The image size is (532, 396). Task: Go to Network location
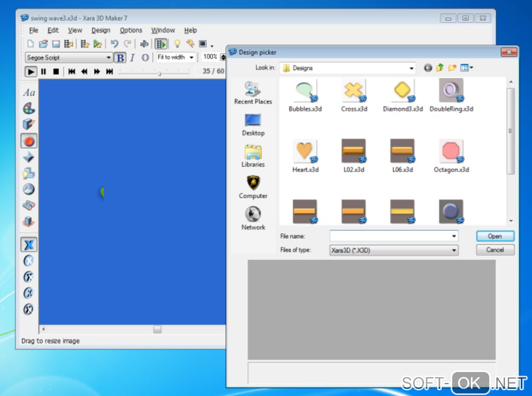pyautogui.click(x=253, y=218)
